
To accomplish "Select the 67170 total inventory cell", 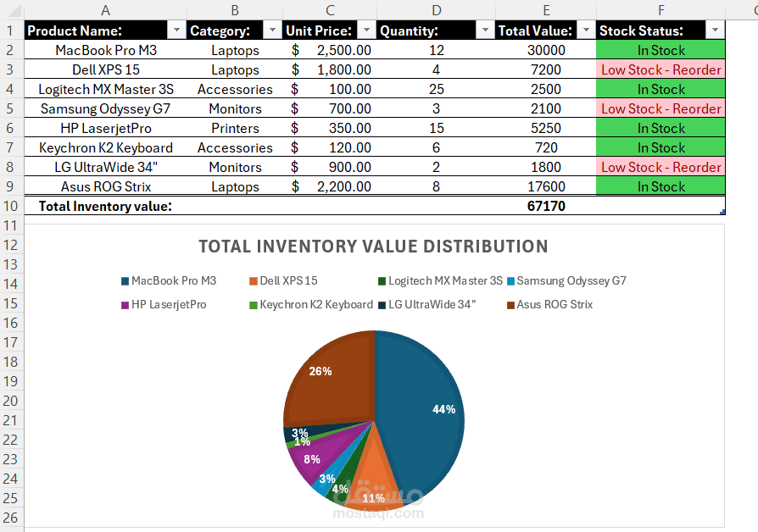I will [546, 206].
